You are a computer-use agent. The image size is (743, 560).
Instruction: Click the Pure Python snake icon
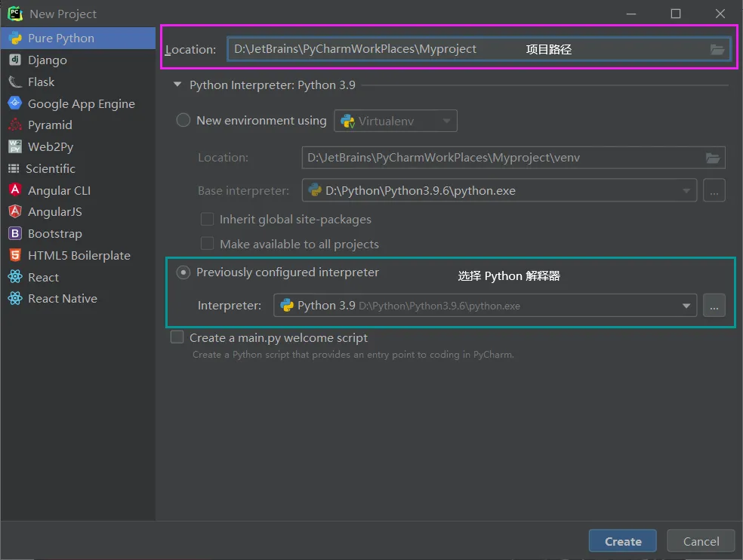pos(15,38)
